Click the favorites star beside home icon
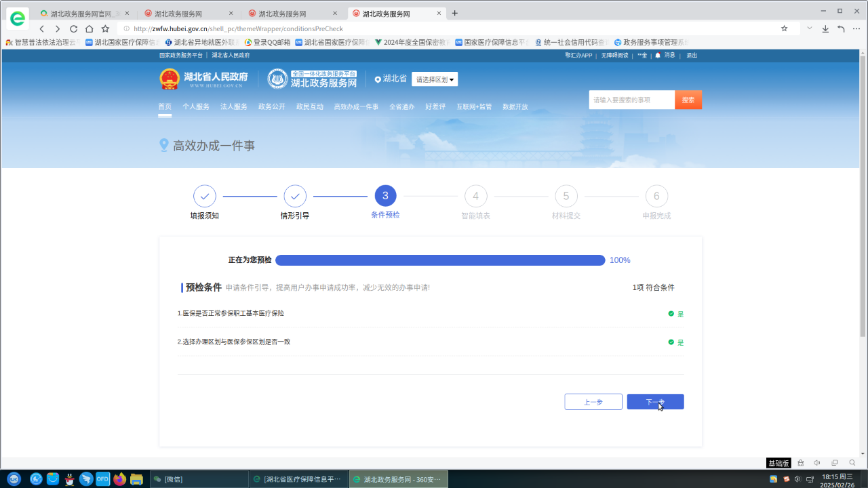 (x=105, y=28)
